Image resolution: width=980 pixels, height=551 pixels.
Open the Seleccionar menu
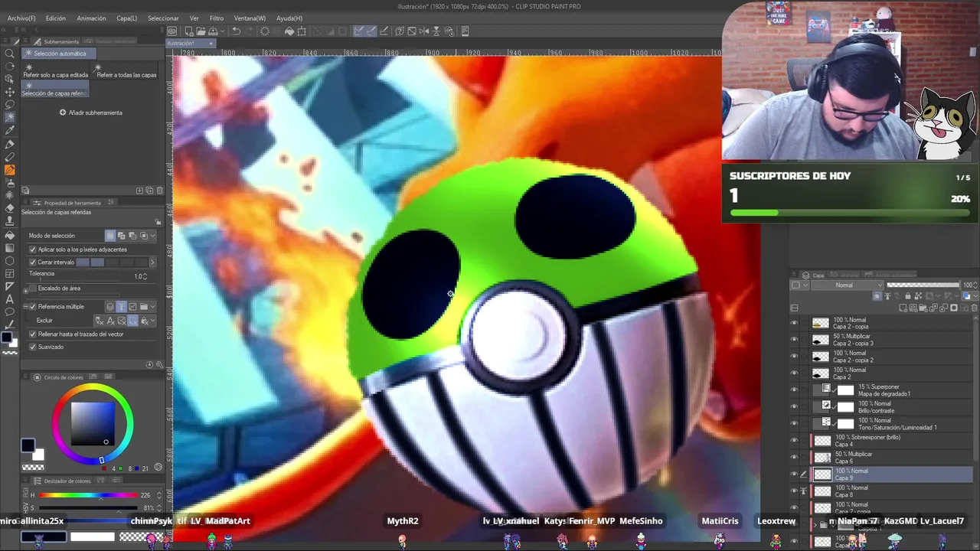163,18
